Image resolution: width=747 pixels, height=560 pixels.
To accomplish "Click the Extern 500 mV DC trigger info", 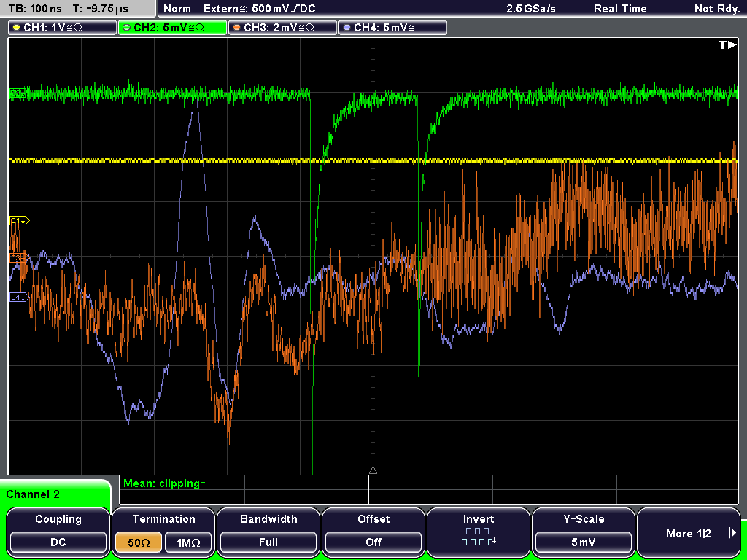I will [x=259, y=9].
